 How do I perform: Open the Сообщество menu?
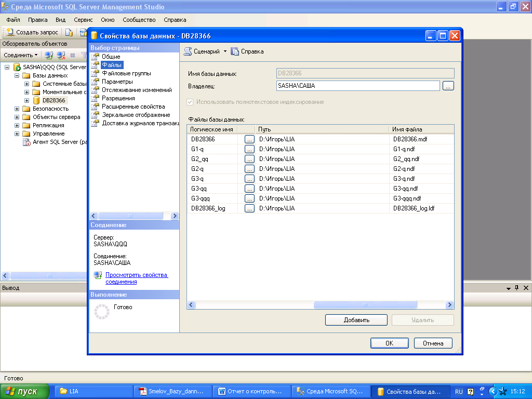(x=139, y=20)
